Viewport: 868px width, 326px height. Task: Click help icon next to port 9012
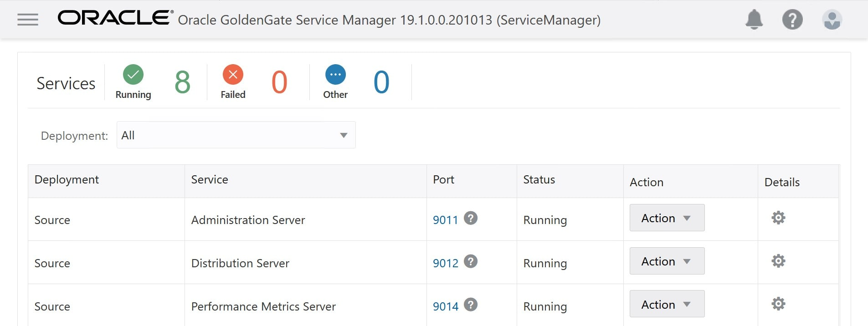point(471,262)
